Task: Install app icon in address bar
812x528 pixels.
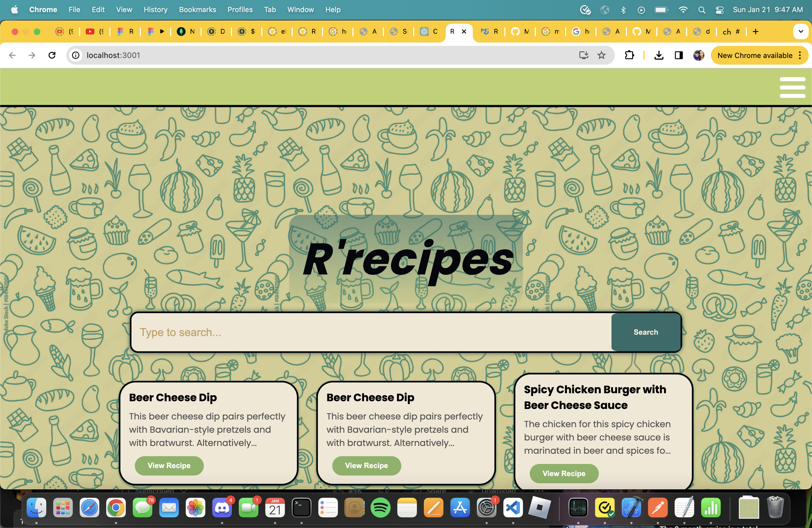Action: tap(583, 55)
